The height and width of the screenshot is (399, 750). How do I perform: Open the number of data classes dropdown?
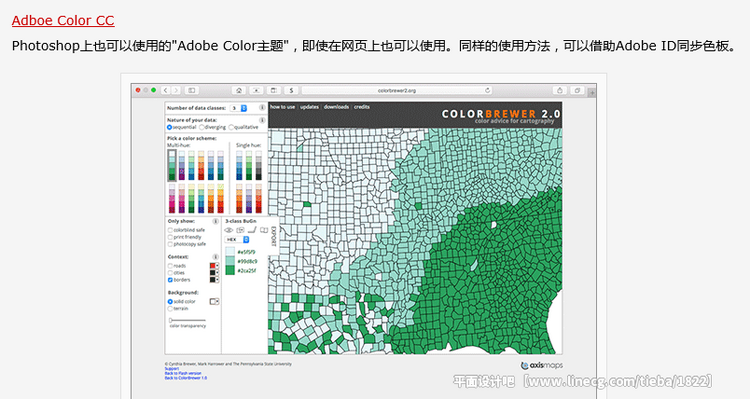coord(238,108)
